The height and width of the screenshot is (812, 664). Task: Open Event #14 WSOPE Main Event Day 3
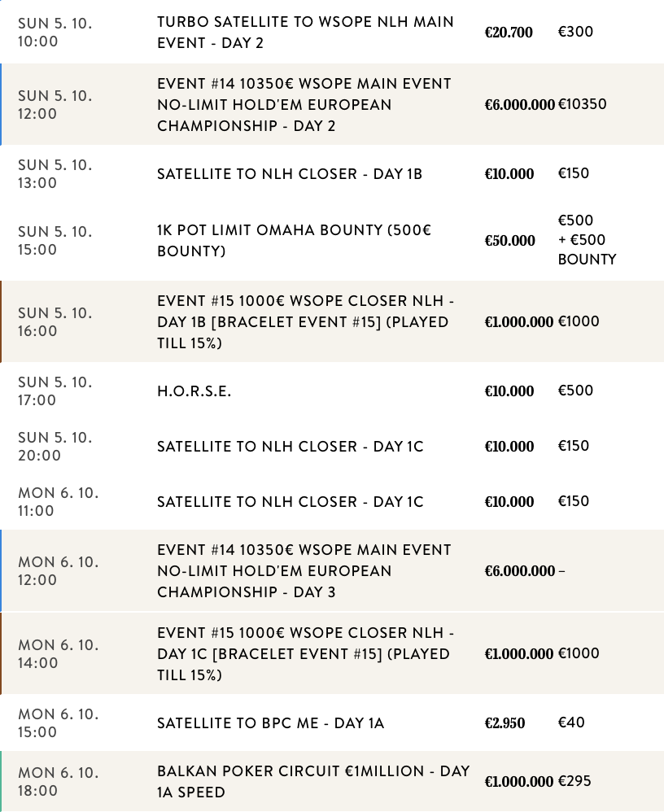point(304,571)
